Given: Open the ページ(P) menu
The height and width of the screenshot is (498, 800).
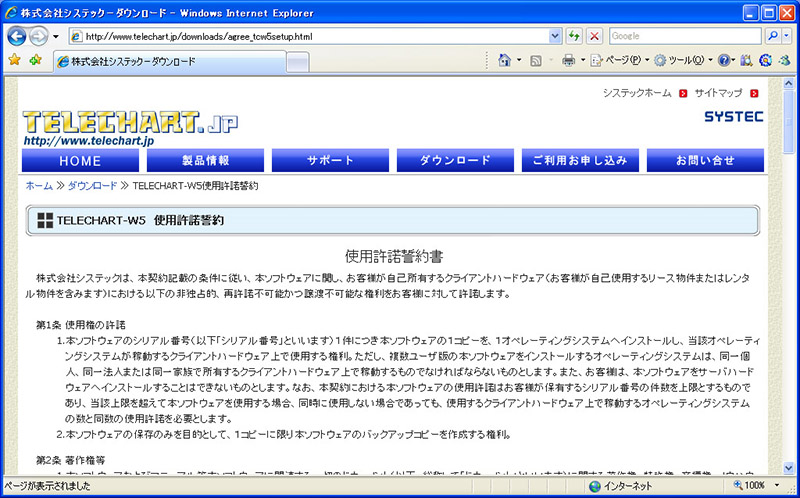Looking at the screenshot, I should (x=620, y=60).
